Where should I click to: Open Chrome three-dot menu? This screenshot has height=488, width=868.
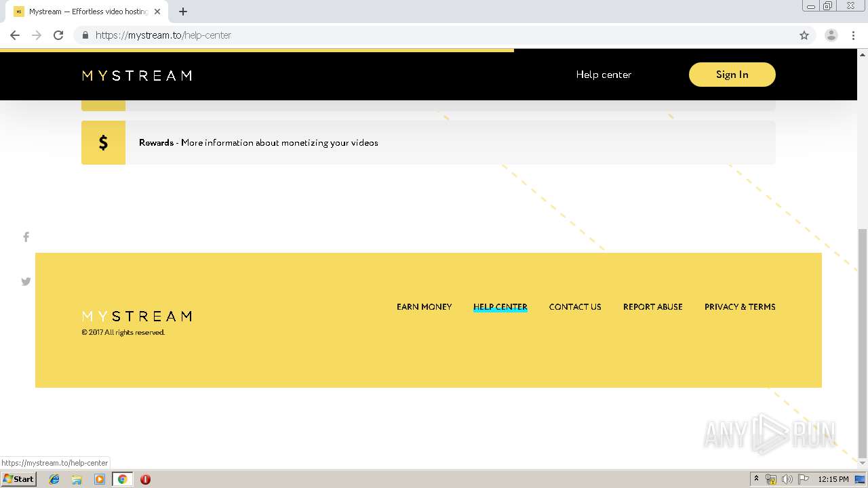(x=853, y=35)
